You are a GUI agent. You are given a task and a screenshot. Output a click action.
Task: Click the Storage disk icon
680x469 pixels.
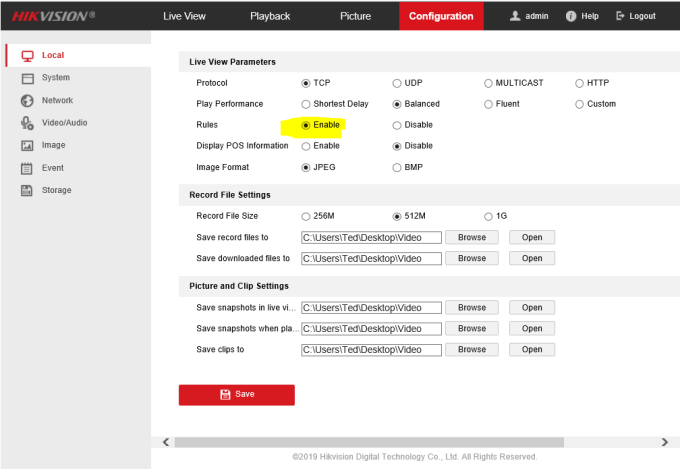point(28,190)
